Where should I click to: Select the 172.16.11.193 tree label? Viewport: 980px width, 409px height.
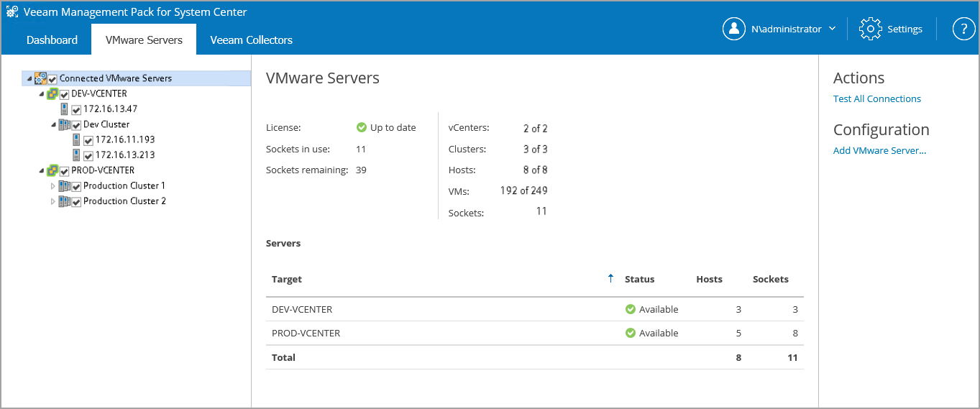[125, 140]
